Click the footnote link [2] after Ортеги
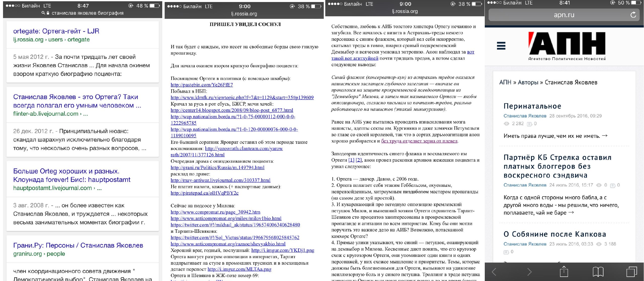 point(359,160)
